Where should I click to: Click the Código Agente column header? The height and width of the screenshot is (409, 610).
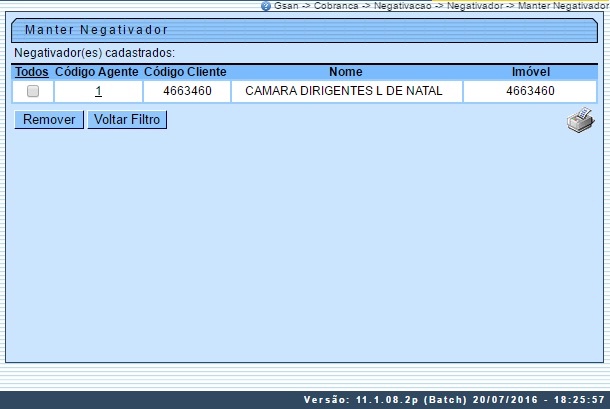tap(97, 72)
